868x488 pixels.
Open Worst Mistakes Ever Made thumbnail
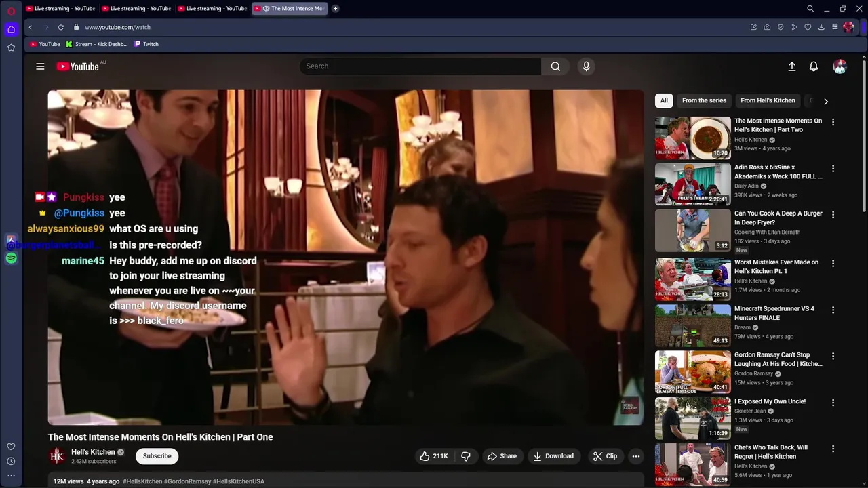692,279
